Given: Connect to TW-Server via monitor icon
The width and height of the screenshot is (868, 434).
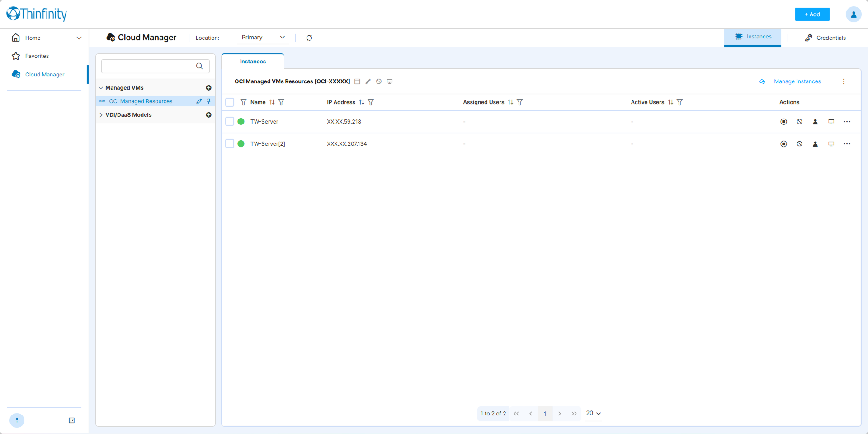Looking at the screenshot, I should point(831,122).
